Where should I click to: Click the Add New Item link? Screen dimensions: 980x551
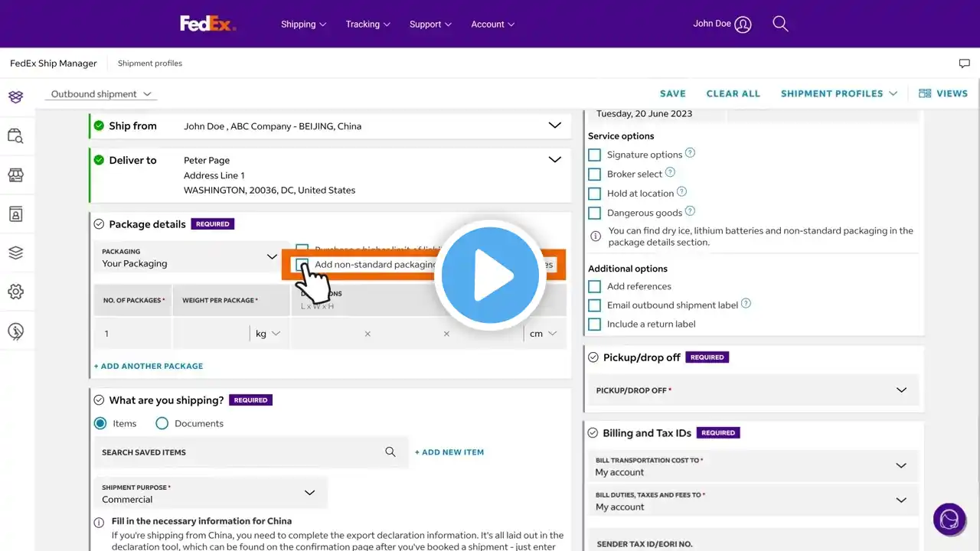click(449, 452)
